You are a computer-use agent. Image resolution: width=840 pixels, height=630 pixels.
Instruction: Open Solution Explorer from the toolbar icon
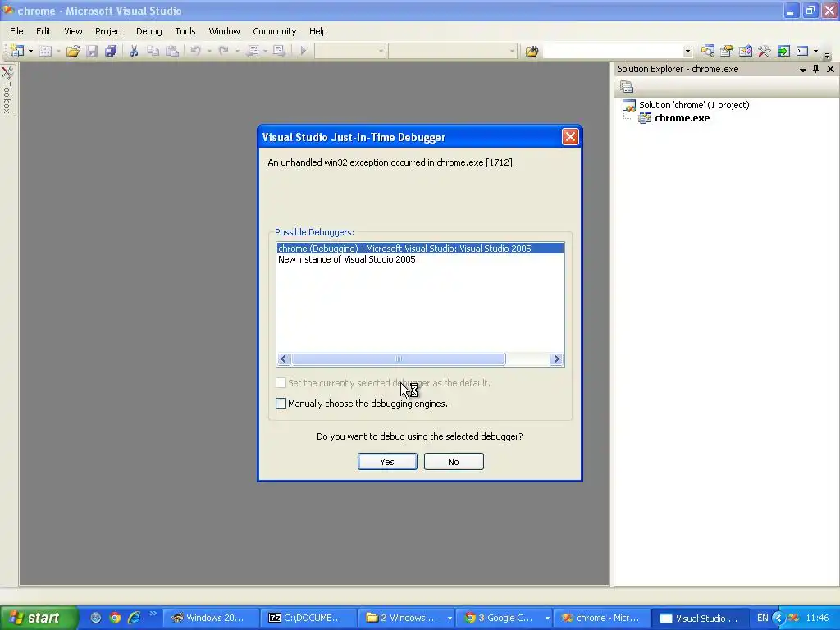(708, 51)
